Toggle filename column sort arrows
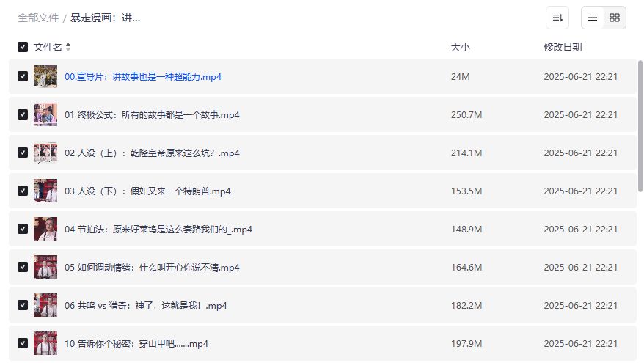This screenshot has width=644, height=363. [68, 47]
